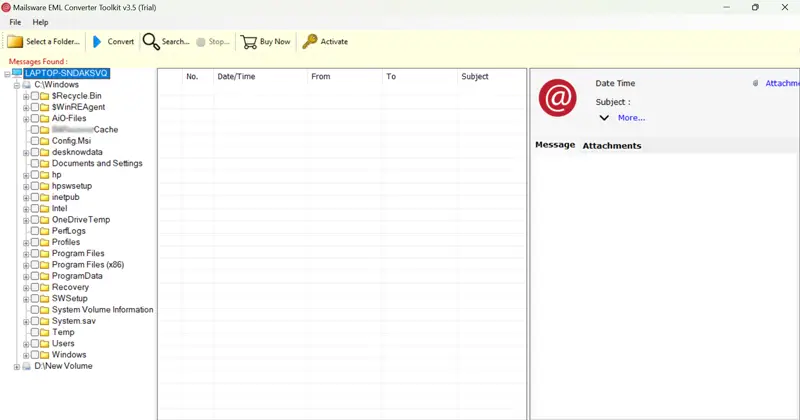
Task: Click the AiO-Files folder icon
Action: point(45,118)
